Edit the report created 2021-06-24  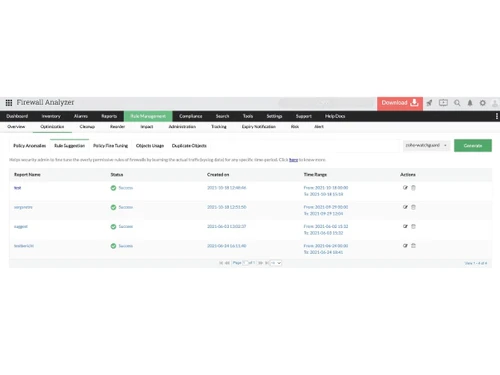tap(405, 246)
